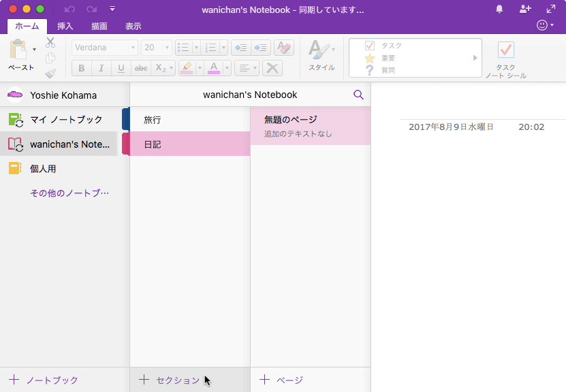Select the Format Painter brush
Viewport: 566px width, 392px height.
coord(50,73)
